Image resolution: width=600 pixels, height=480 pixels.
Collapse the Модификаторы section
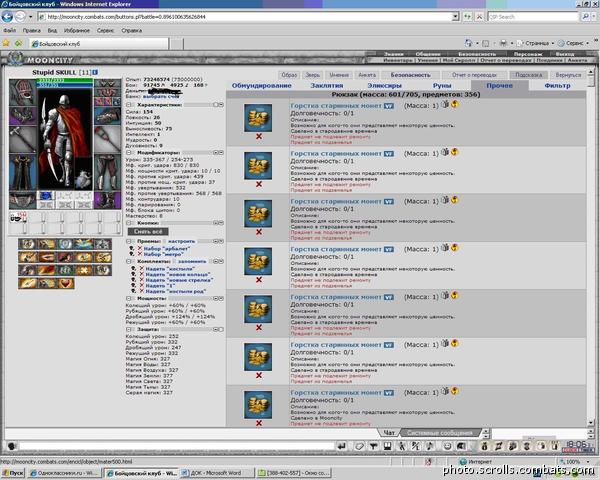[x=129, y=152]
